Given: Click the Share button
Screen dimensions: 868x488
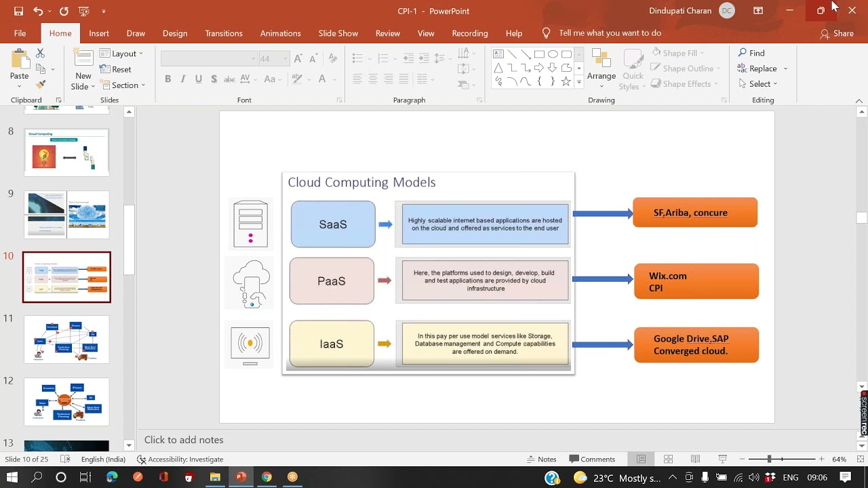Looking at the screenshot, I should [x=837, y=33].
